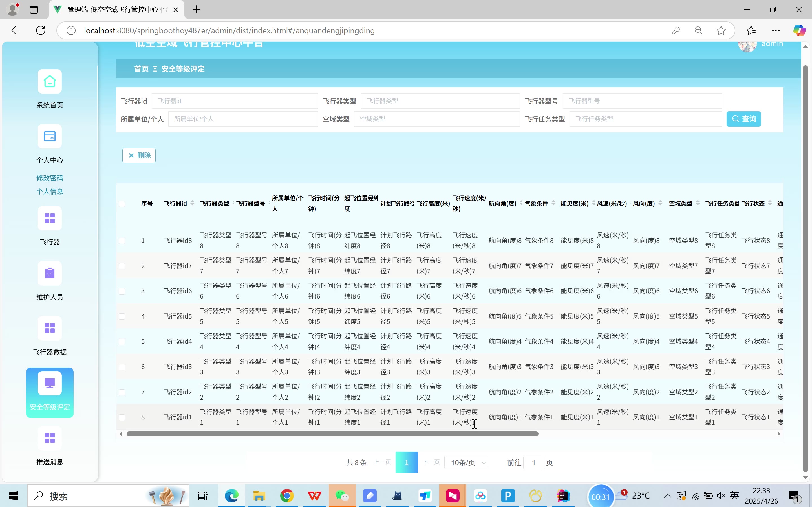Click the 删除 delete button
Viewport: 812px width, 507px height.
tap(139, 155)
